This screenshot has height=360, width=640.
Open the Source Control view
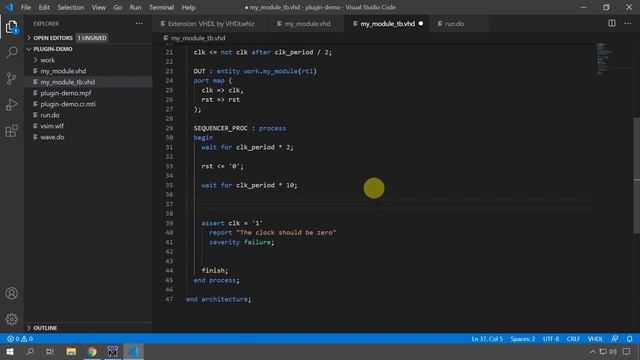point(11,78)
